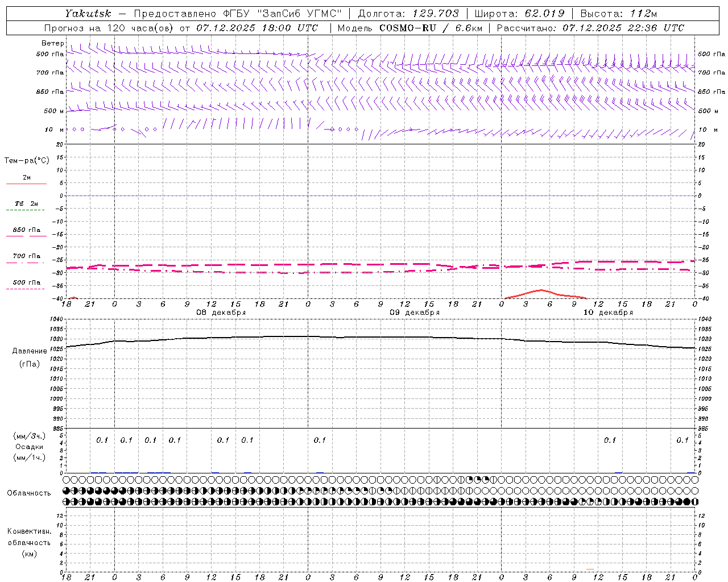Select the 10 декабря date label
Viewport: 728px width, 582px height.
pos(608,313)
